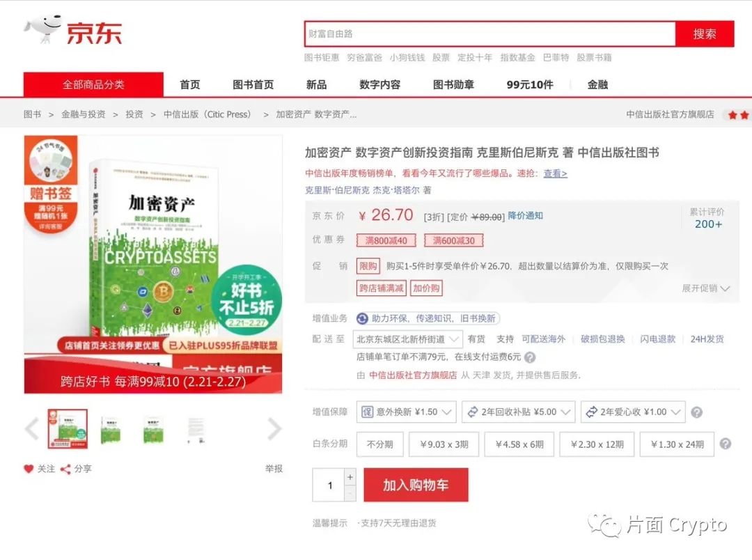Image resolution: width=752 pixels, height=560 pixels.
Task: Open 2年爱心收 ¥1.00 dropdown
Action: (x=633, y=412)
